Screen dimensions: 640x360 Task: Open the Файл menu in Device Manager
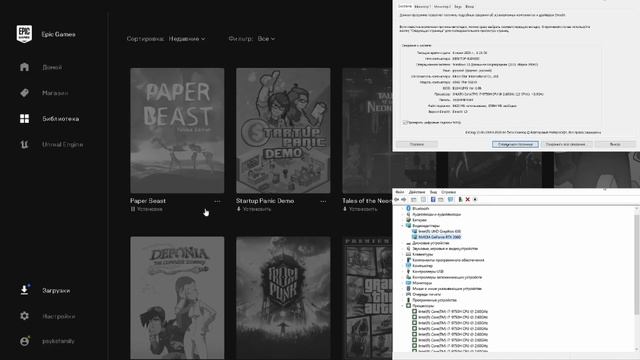click(400, 192)
